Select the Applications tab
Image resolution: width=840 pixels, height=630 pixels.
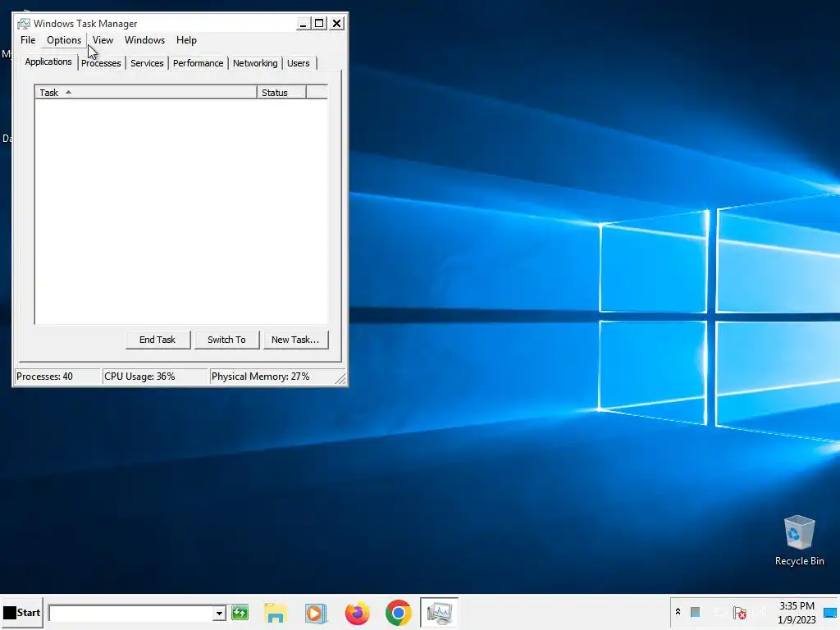48,62
